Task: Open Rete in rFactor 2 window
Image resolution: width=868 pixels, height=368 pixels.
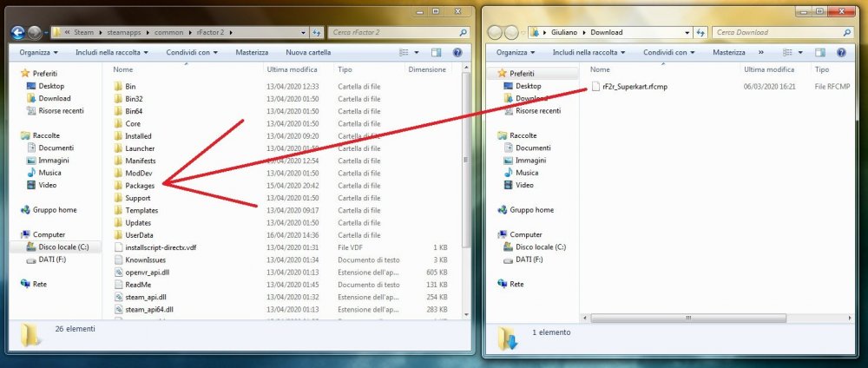Action: pos(39,284)
